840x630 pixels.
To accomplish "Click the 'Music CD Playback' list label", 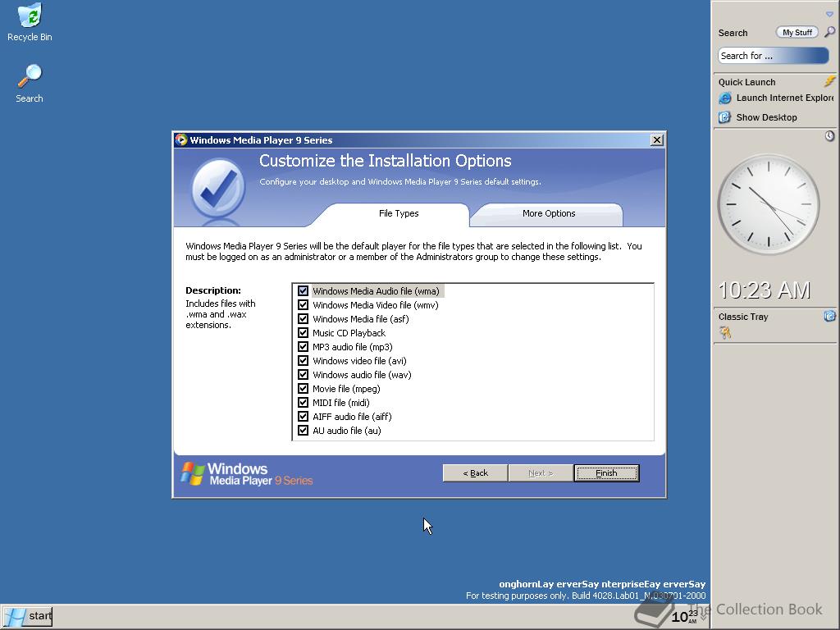I will pos(349,333).
